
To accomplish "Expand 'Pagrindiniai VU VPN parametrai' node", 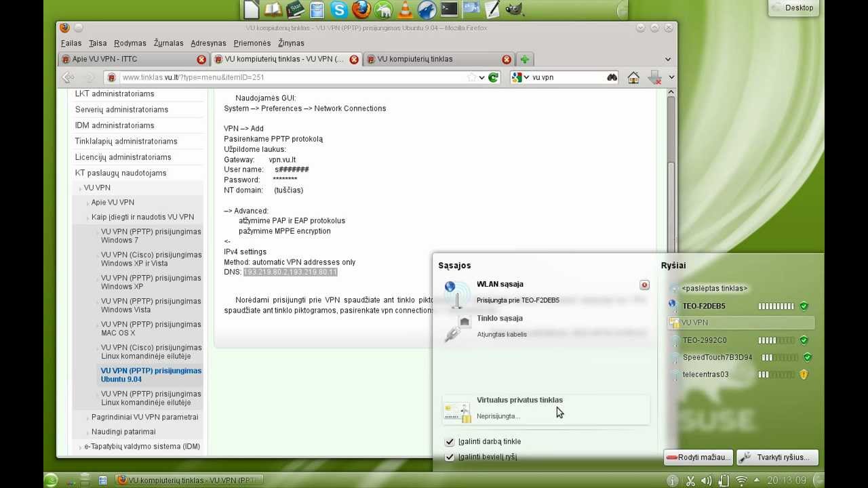I will pyautogui.click(x=87, y=418).
